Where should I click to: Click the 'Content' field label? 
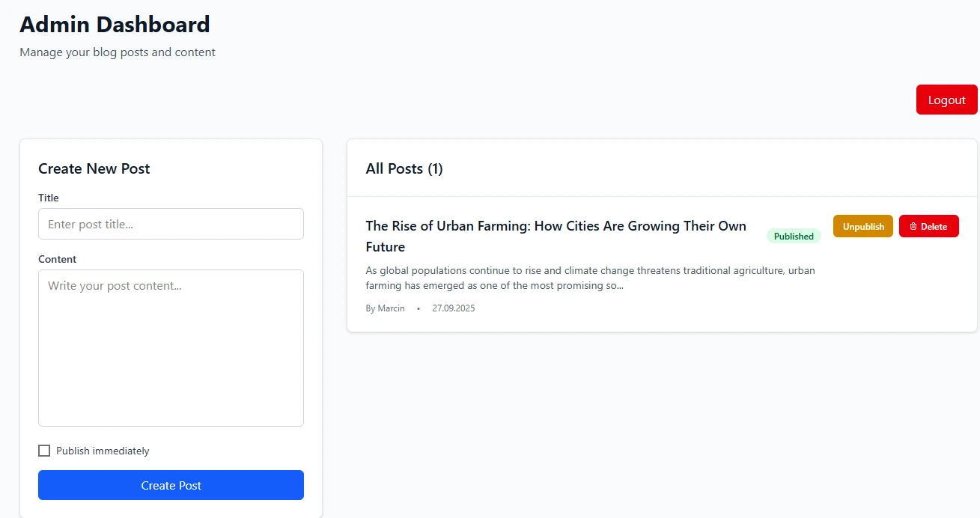click(58, 260)
